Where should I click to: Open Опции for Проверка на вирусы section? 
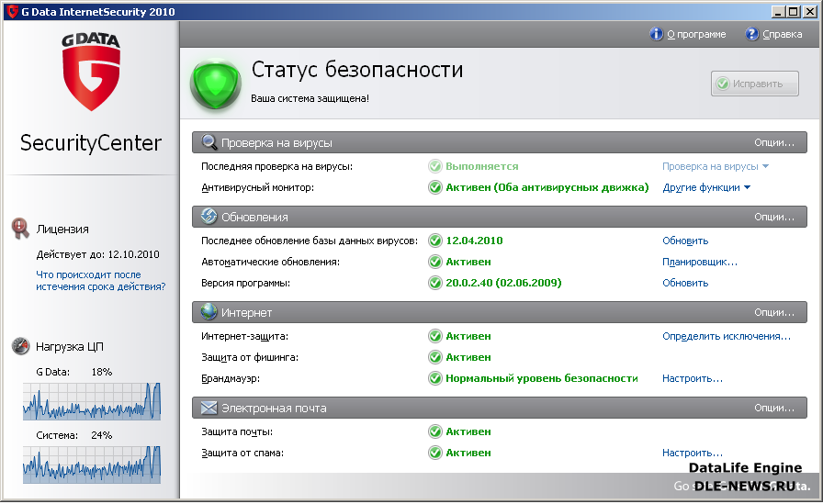pyautogui.click(x=774, y=142)
